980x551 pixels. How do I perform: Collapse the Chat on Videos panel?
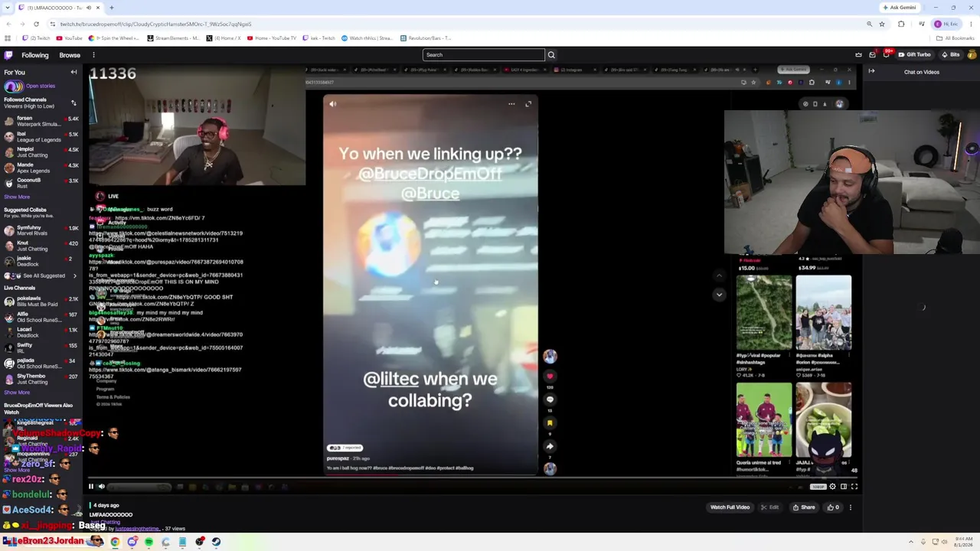(871, 71)
